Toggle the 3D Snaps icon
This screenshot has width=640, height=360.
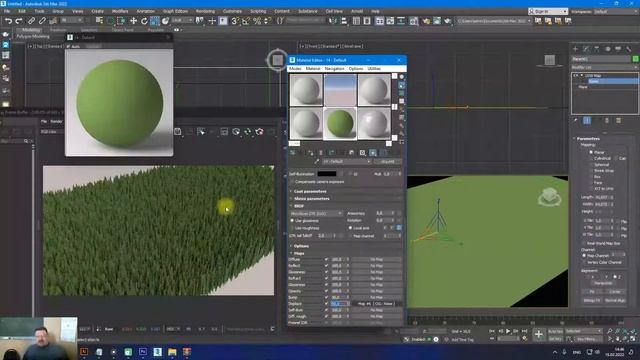pos(235,21)
